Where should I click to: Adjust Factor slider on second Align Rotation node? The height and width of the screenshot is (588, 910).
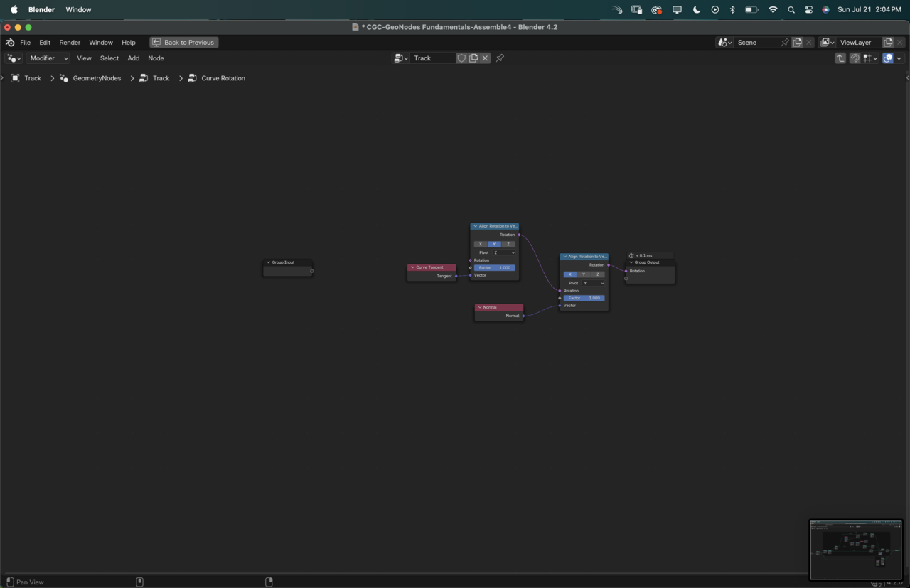point(584,298)
